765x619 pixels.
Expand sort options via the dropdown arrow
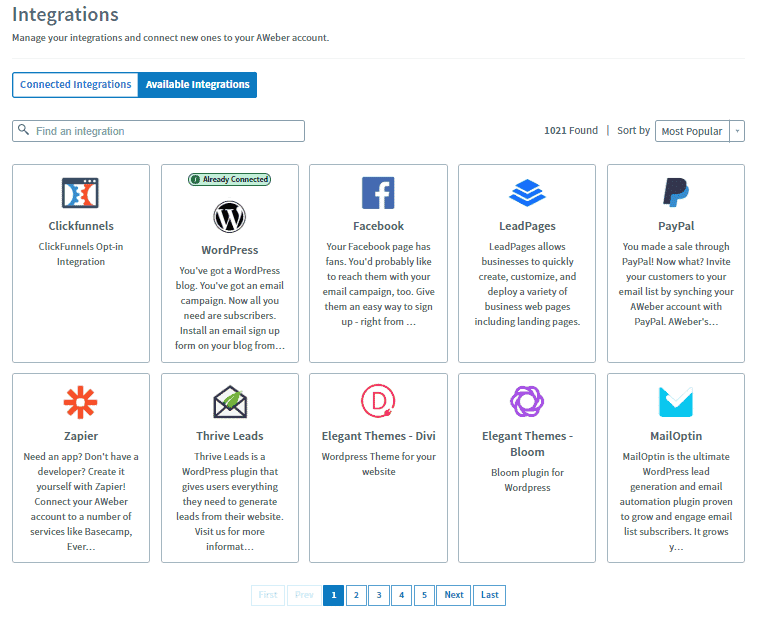737,131
